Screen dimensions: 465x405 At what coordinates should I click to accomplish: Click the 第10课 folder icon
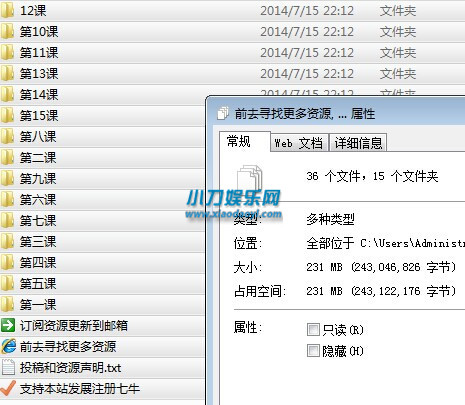(x=7, y=32)
